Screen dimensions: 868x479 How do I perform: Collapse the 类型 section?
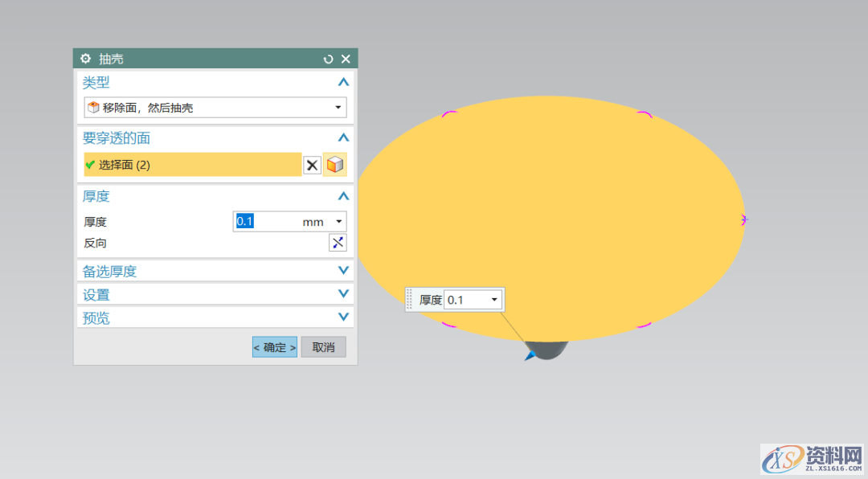point(343,82)
